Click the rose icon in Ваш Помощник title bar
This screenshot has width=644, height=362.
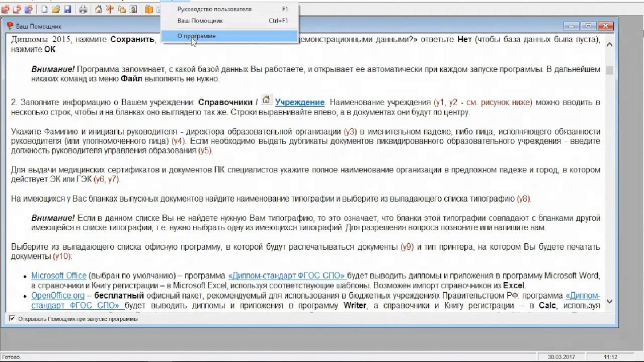pyautogui.click(x=10, y=26)
